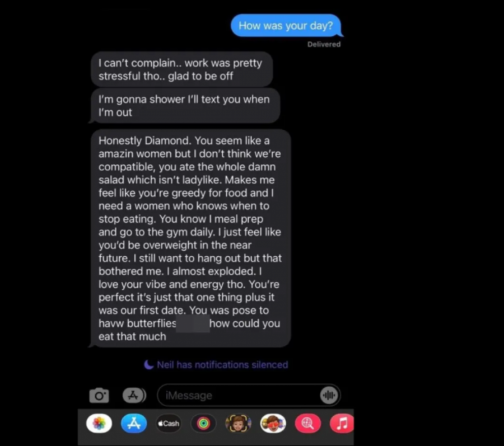Open the Activity rings icon
Image resolution: width=504 pixels, height=446 pixels.
(203, 424)
